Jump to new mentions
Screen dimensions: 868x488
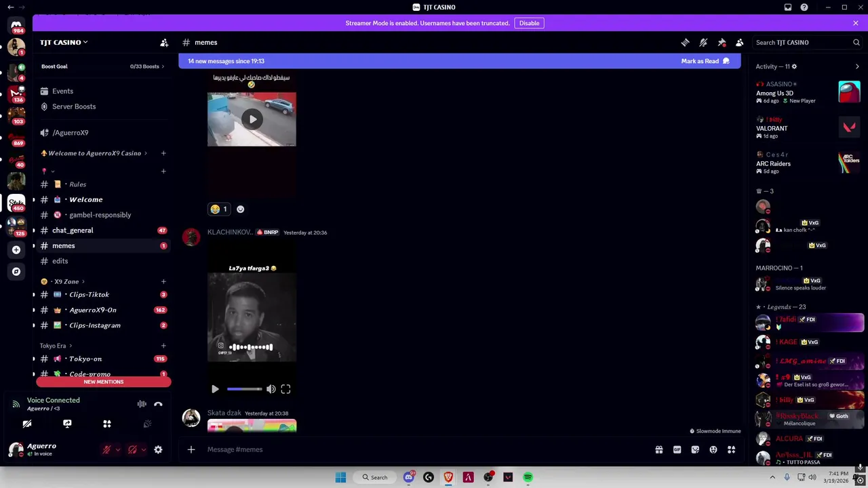[104, 382]
